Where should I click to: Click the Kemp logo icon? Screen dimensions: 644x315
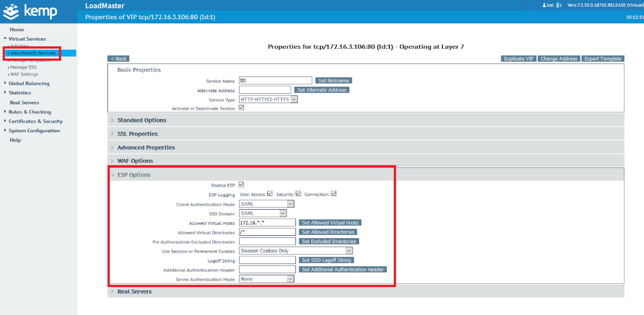coord(12,11)
